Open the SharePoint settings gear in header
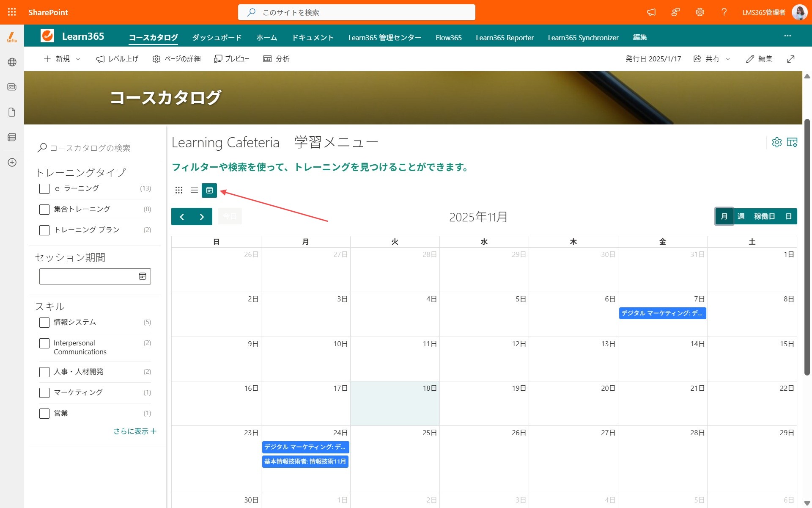This screenshot has width=812, height=508. 700,12
